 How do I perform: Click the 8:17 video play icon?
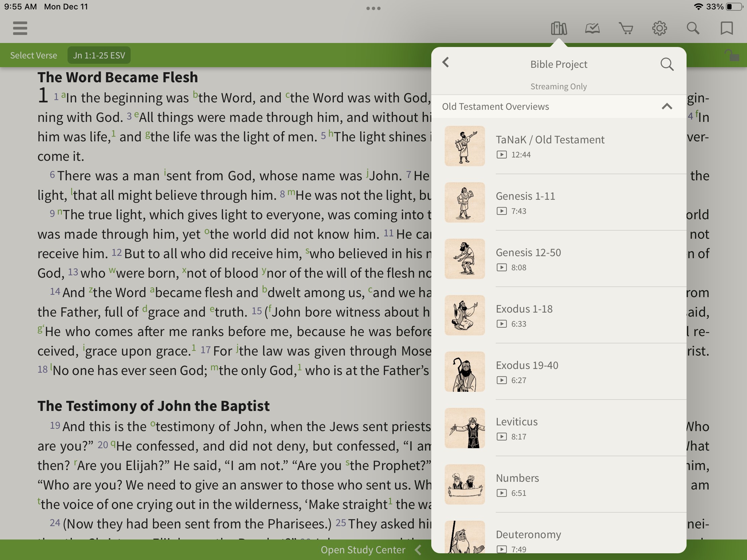(501, 436)
